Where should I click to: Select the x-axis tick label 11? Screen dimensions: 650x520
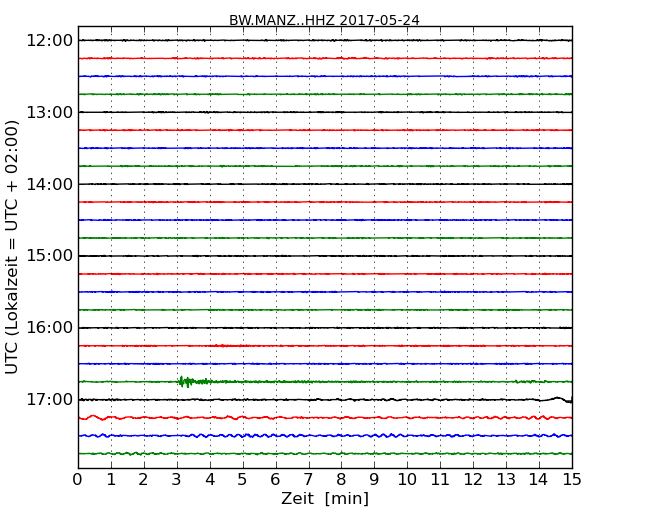[440, 479]
